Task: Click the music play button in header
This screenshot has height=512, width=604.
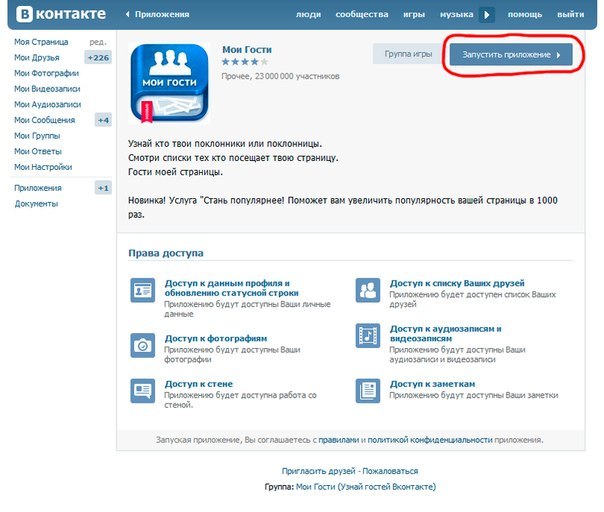Action: [x=487, y=15]
